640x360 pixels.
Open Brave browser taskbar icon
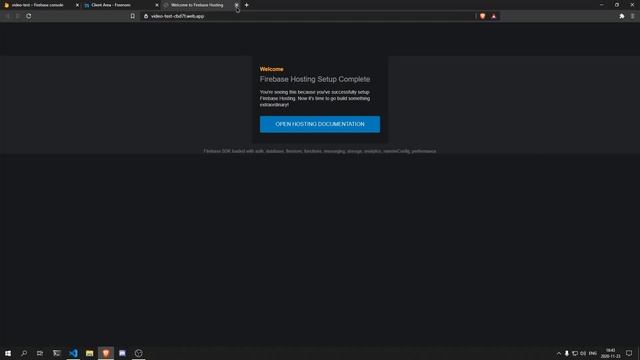click(x=106, y=353)
